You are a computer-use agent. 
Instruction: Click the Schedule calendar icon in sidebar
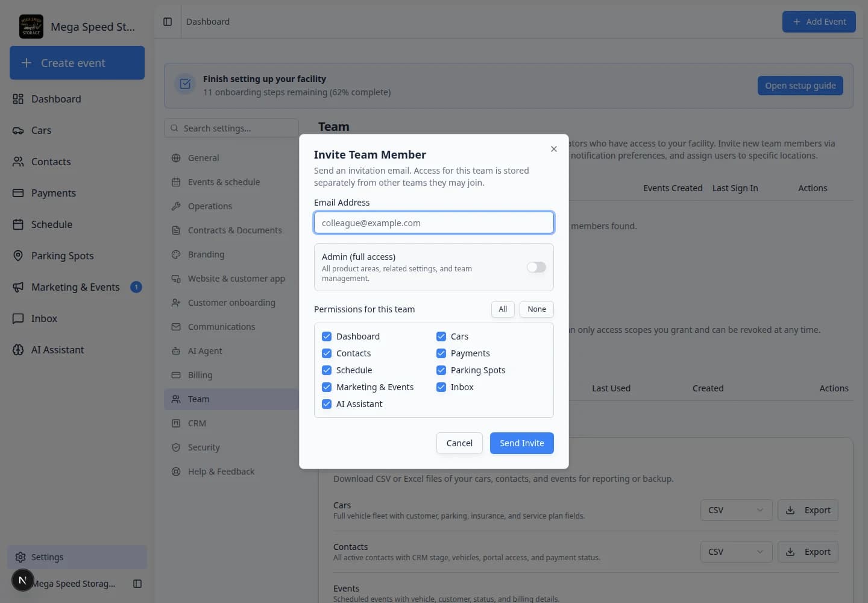18,224
